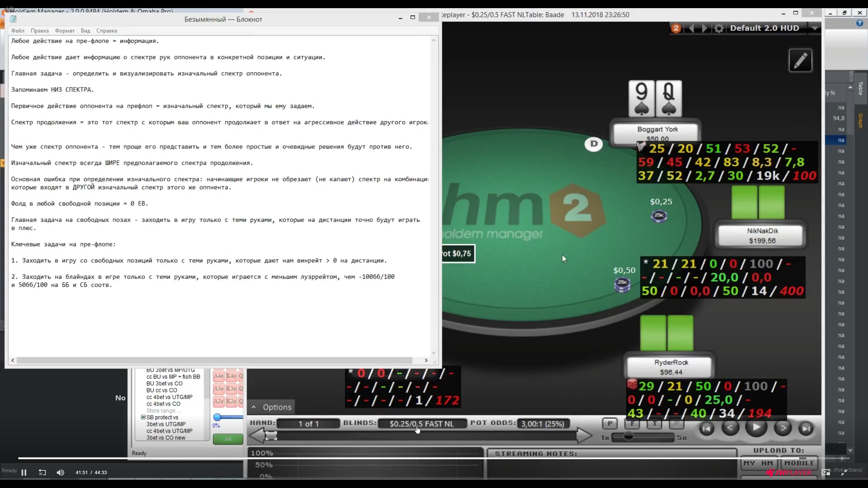This screenshot has height=488, width=868.
Task: Select '3bet vs CO new' range
Action: point(166,438)
